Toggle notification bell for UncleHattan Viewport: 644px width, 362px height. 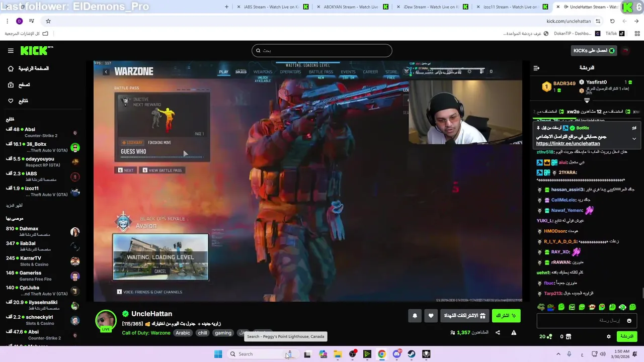coord(415,316)
